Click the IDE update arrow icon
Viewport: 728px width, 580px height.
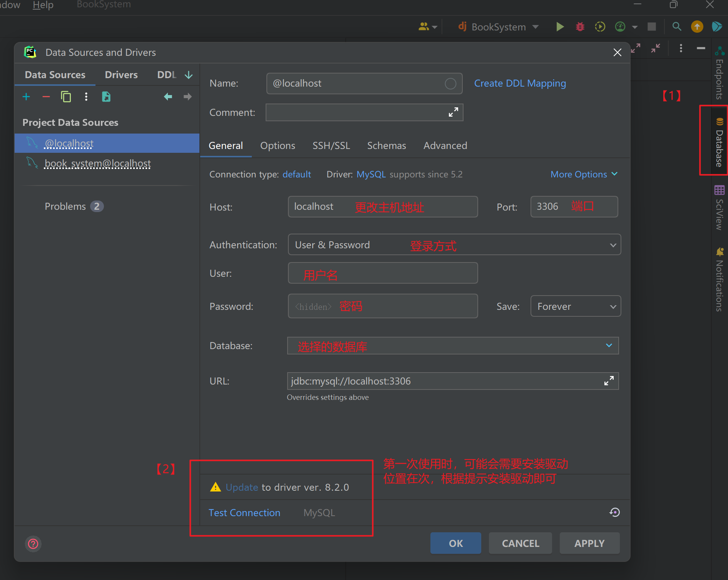pyautogui.click(x=697, y=27)
